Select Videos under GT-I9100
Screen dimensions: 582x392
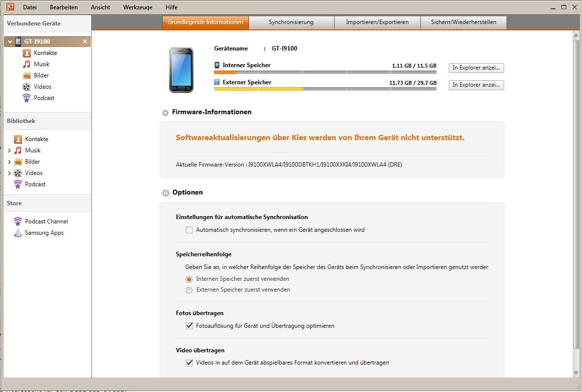(43, 87)
